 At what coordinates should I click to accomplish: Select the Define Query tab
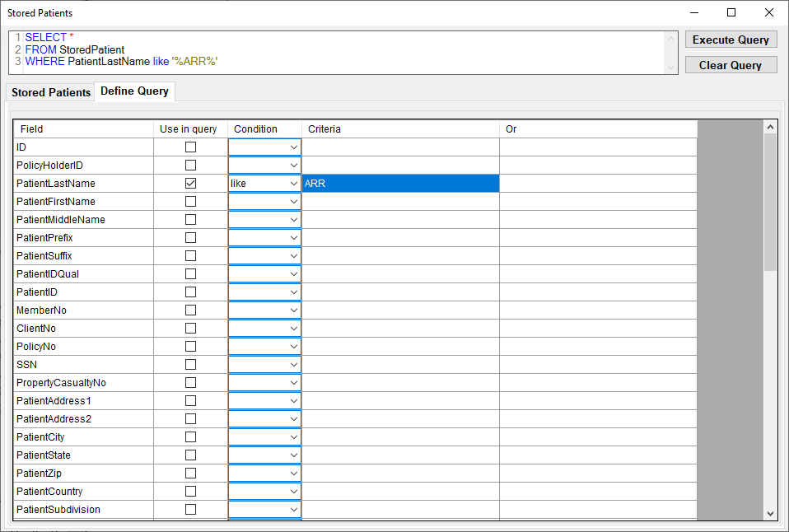(135, 91)
